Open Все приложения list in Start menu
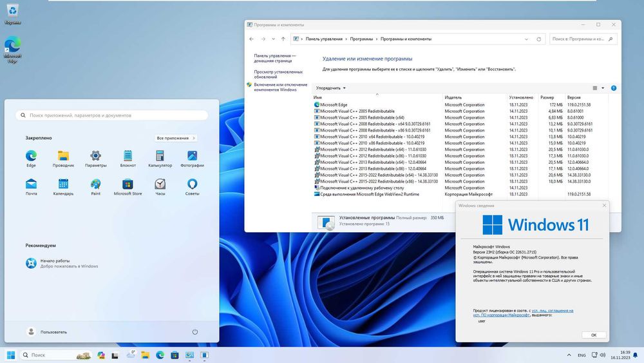Screen dimensions: 644x363 [x=176, y=138]
